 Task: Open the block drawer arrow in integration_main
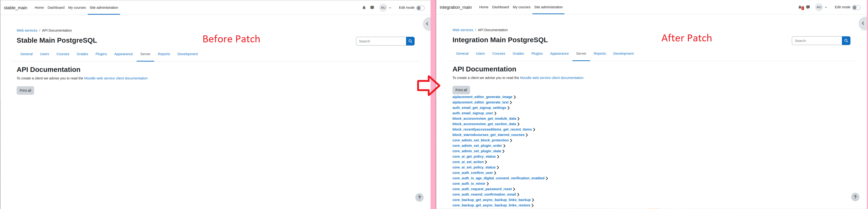(863, 23)
